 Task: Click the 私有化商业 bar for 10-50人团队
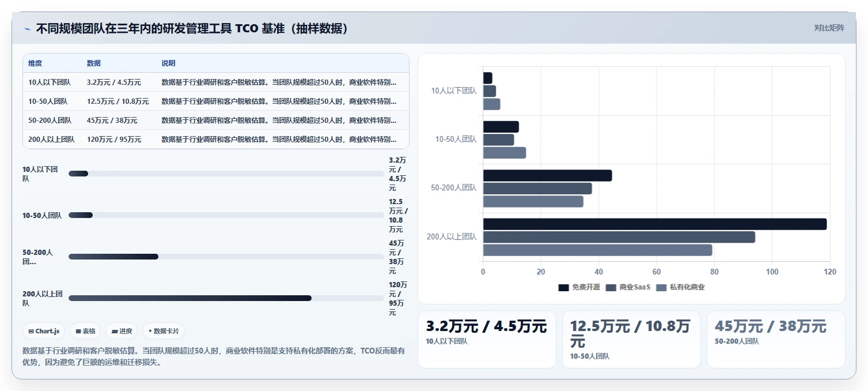505,153
